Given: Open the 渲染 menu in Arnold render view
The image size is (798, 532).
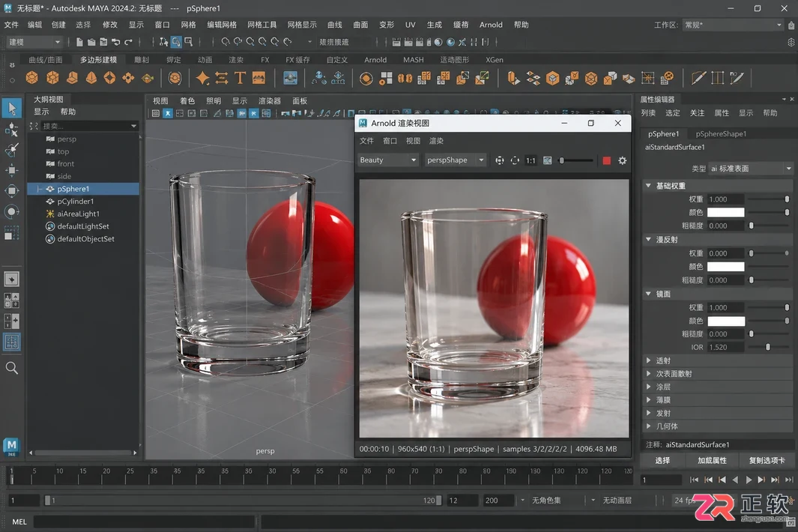Looking at the screenshot, I should coord(436,141).
